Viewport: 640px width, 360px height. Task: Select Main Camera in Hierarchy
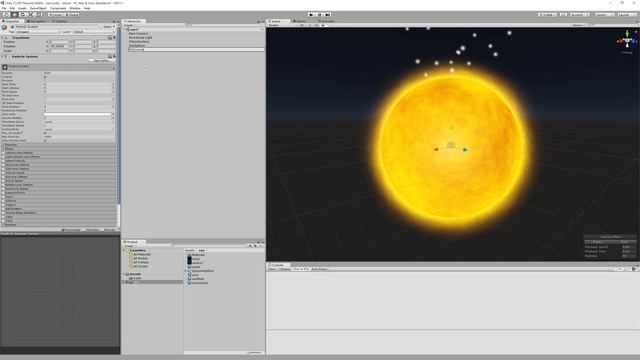(x=139, y=33)
